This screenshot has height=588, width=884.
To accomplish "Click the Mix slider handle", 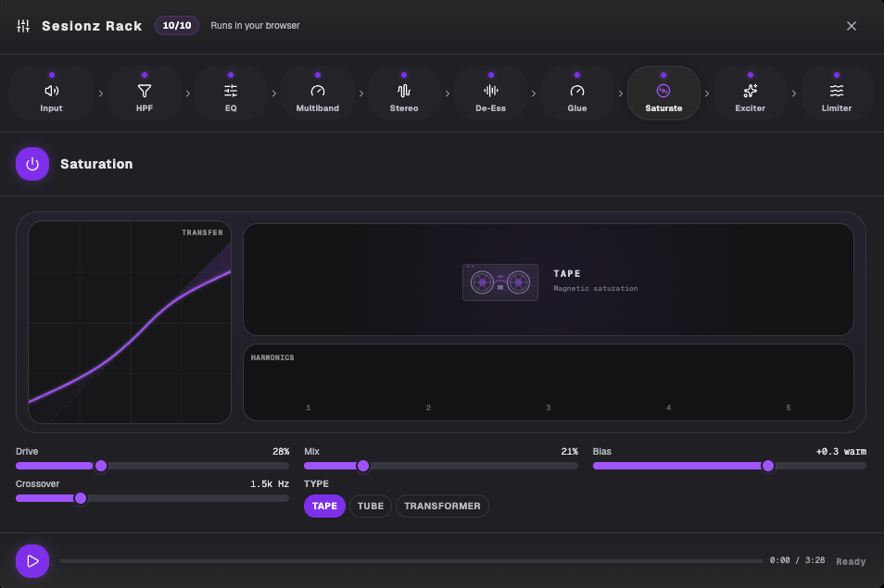I will tap(363, 466).
